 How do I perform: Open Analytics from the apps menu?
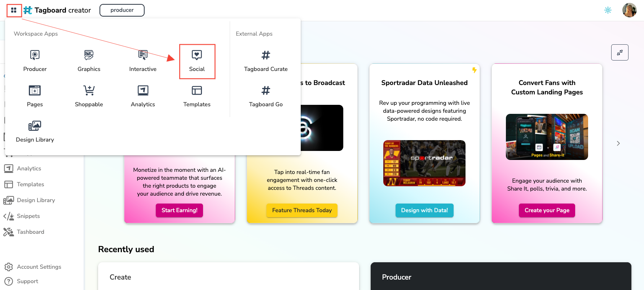coord(143,96)
